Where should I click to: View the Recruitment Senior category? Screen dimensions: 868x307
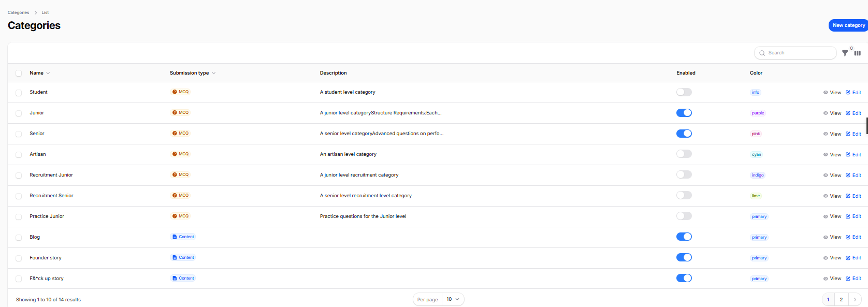pyautogui.click(x=832, y=196)
